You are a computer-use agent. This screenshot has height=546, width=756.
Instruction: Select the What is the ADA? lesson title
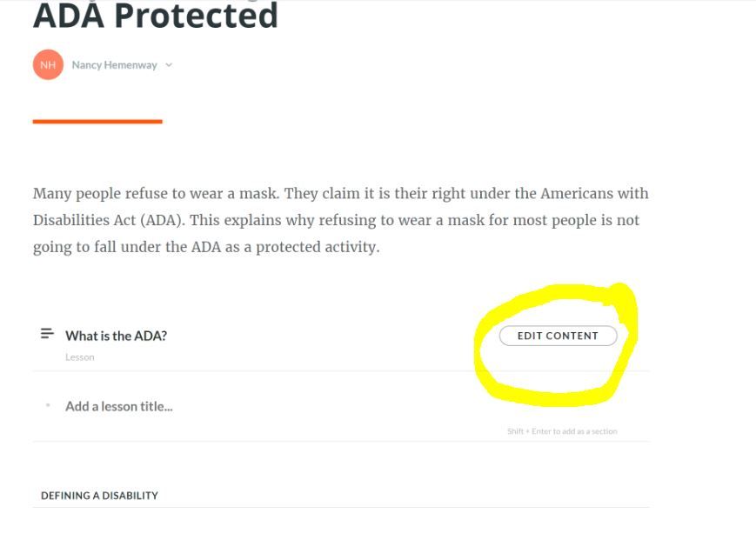[116, 336]
